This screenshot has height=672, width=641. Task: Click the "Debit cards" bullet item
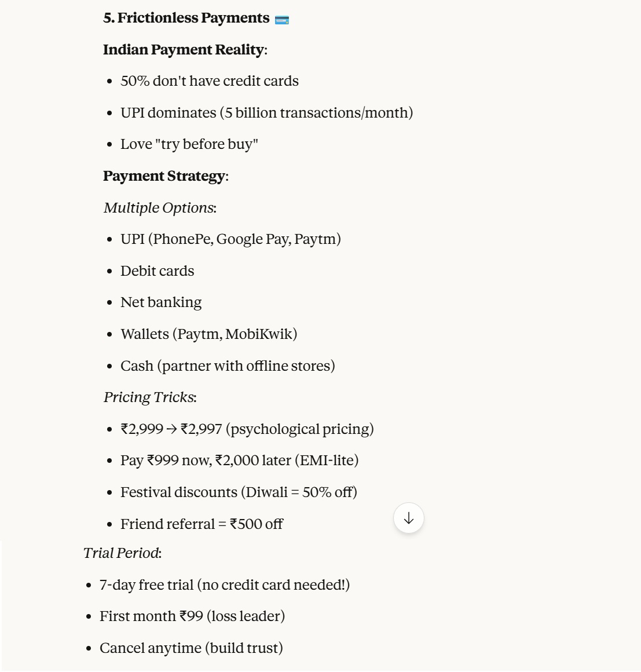pos(157,271)
